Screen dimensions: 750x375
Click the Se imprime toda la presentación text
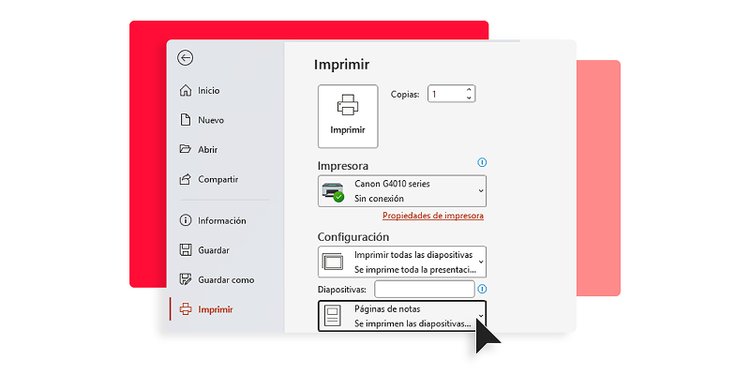pos(415,270)
